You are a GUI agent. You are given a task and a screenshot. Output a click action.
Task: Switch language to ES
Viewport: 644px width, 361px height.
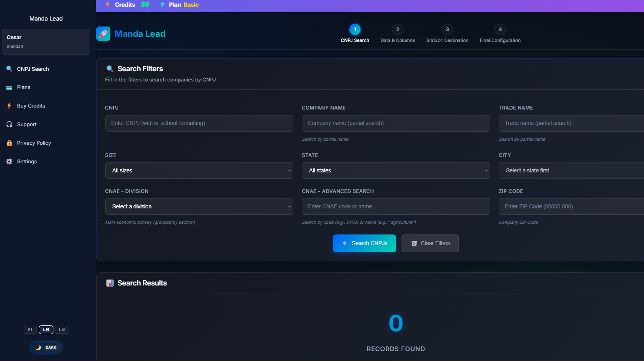click(62, 330)
